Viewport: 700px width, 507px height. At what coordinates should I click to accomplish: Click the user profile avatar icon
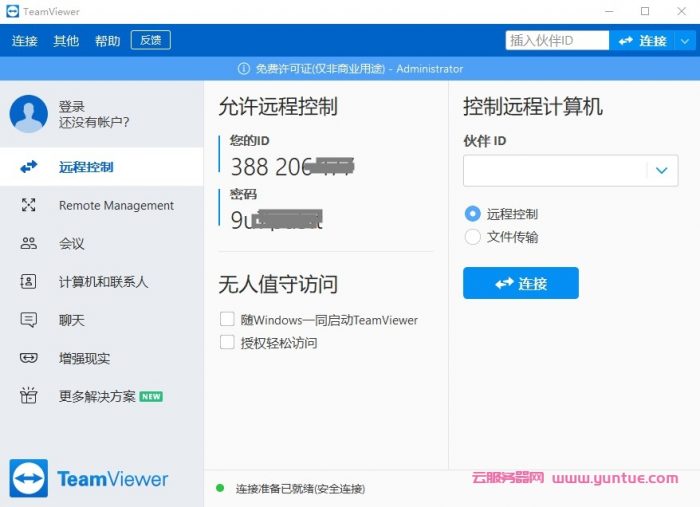click(x=29, y=114)
